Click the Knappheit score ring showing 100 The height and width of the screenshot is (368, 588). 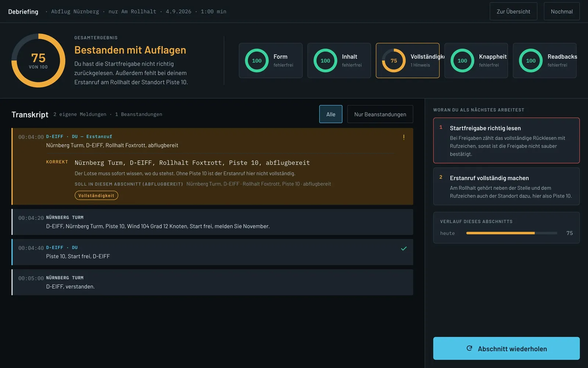tap(462, 61)
